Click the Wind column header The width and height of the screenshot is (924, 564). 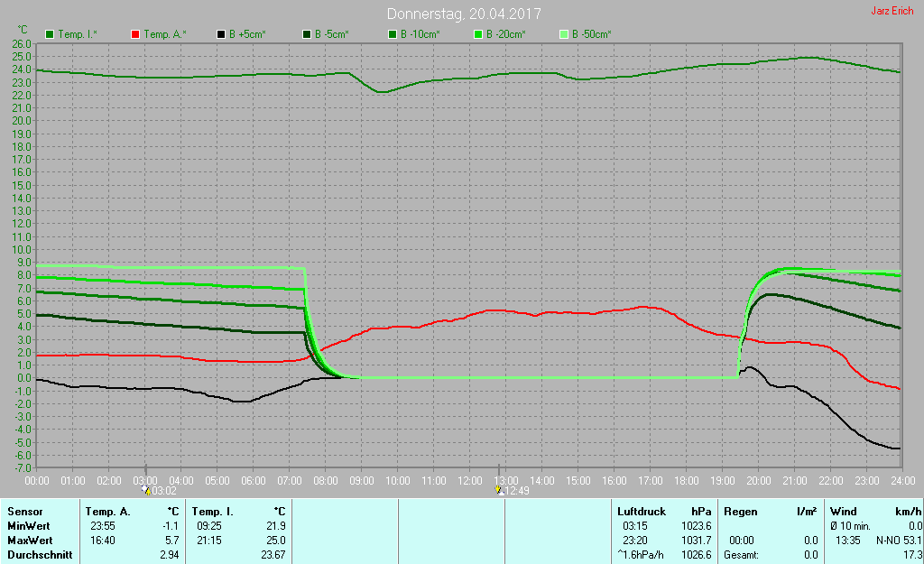844,512
